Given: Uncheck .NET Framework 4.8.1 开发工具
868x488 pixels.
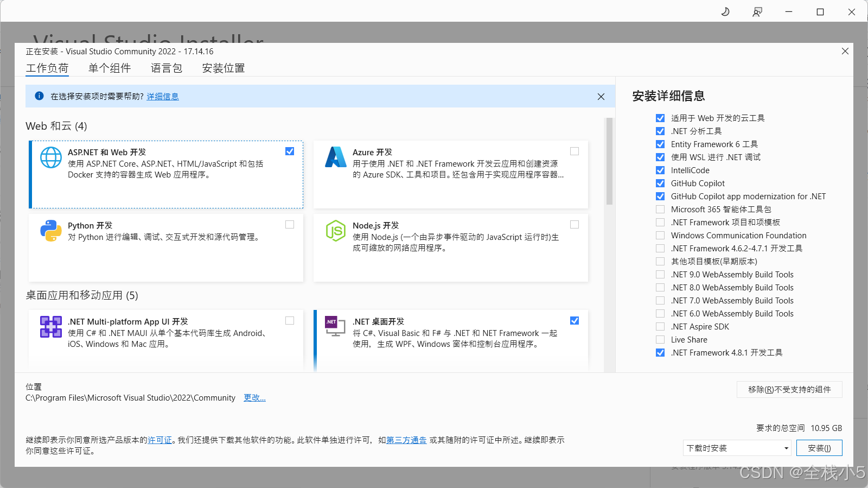Looking at the screenshot, I should [660, 352].
